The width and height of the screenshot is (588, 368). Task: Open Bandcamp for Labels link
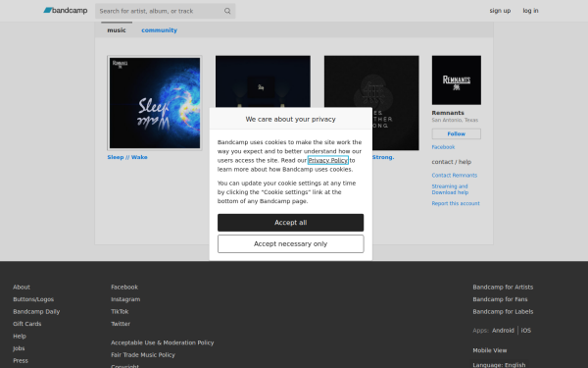pos(503,311)
